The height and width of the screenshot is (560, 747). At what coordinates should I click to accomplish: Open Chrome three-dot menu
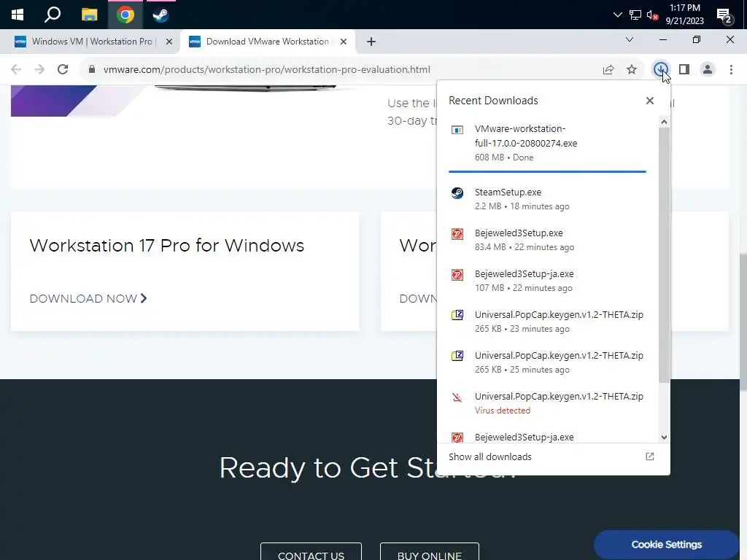[731, 69]
